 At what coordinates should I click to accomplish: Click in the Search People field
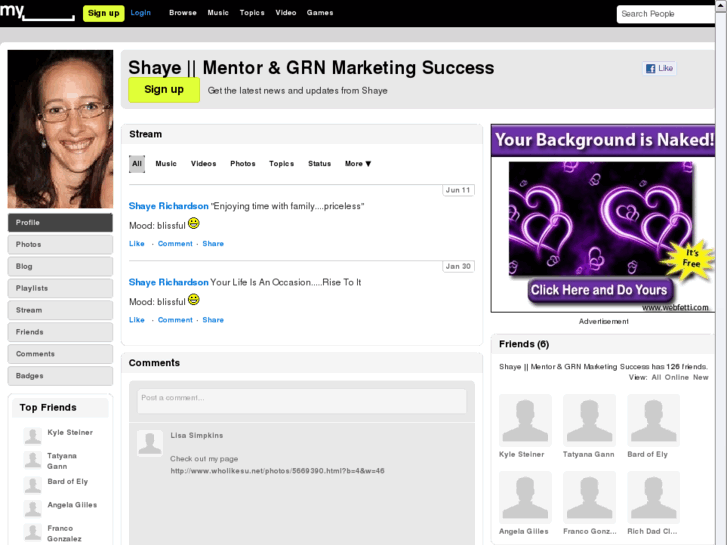(x=665, y=14)
